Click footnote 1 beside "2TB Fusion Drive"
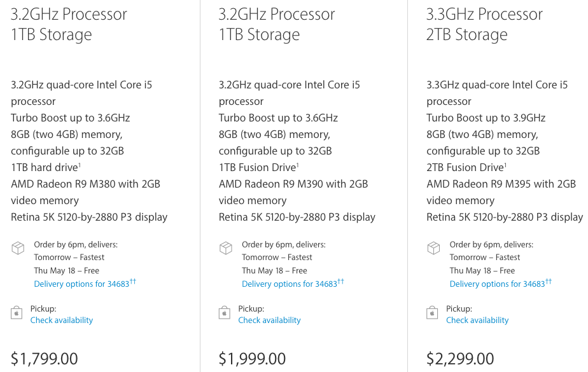Screen dimensions: 588x372 [506, 165]
